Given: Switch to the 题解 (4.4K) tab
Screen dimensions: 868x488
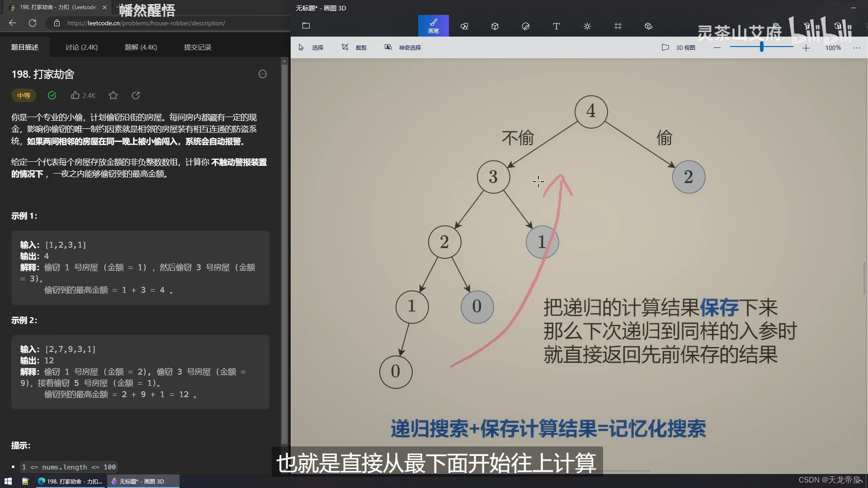Looking at the screenshot, I should (x=141, y=47).
